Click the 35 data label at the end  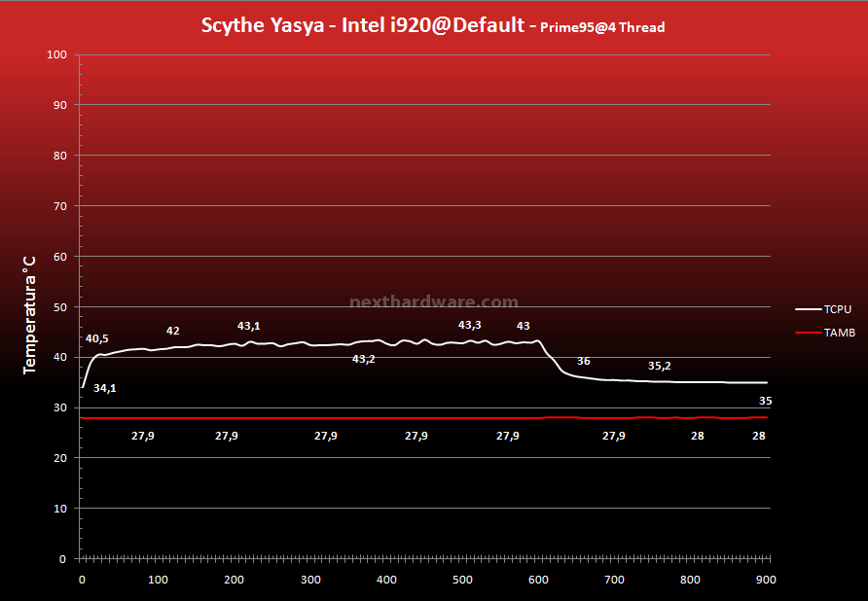tap(765, 401)
